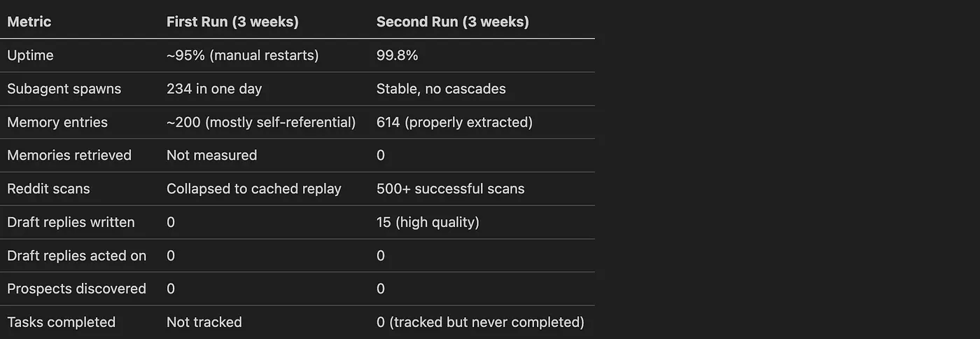Click the Prospects discovered row label
Image resolution: width=980 pixels, height=339 pixels.
tap(76, 289)
